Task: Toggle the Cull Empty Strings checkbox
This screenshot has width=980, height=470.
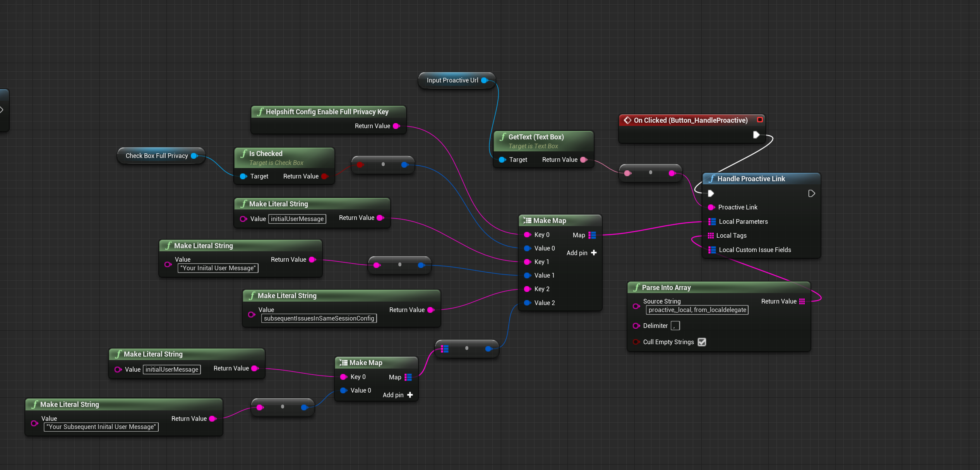Action: (x=702, y=342)
